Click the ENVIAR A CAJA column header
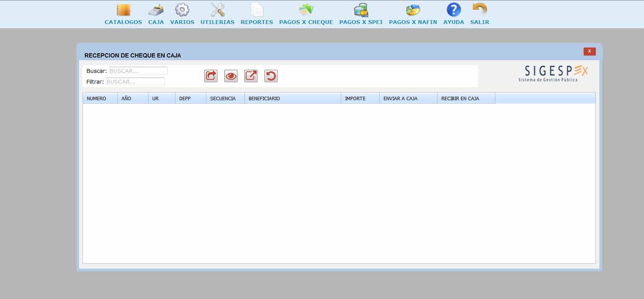This screenshot has width=644, height=299. point(408,98)
